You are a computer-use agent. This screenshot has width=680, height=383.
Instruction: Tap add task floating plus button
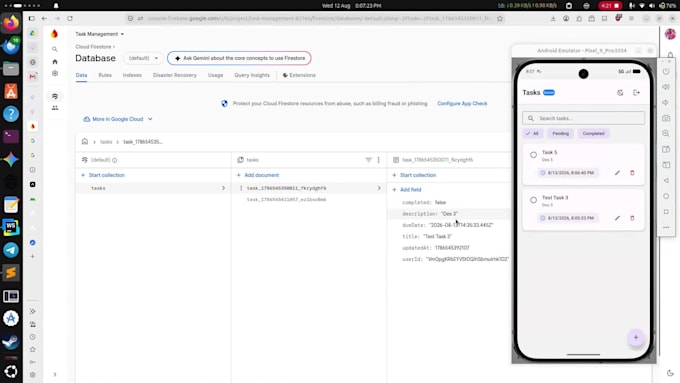(636, 337)
